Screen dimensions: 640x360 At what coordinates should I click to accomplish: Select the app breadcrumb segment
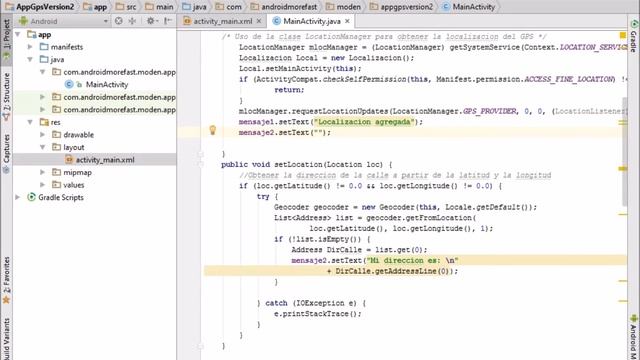(x=95, y=7)
